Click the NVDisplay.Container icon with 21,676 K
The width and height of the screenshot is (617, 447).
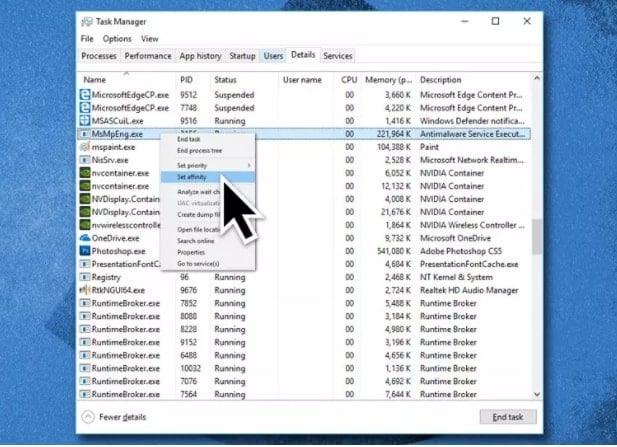85,212
